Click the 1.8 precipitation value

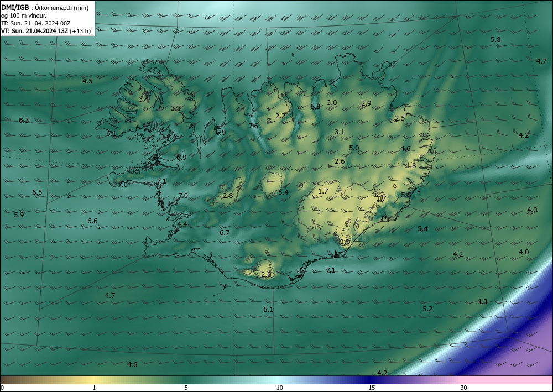pyautogui.click(x=411, y=166)
